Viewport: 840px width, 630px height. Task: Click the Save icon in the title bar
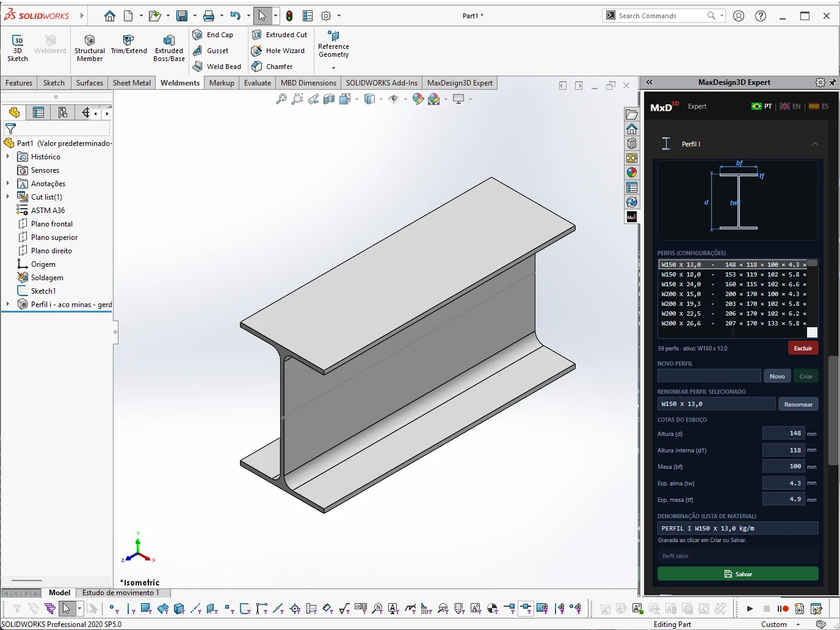(182, 16)
